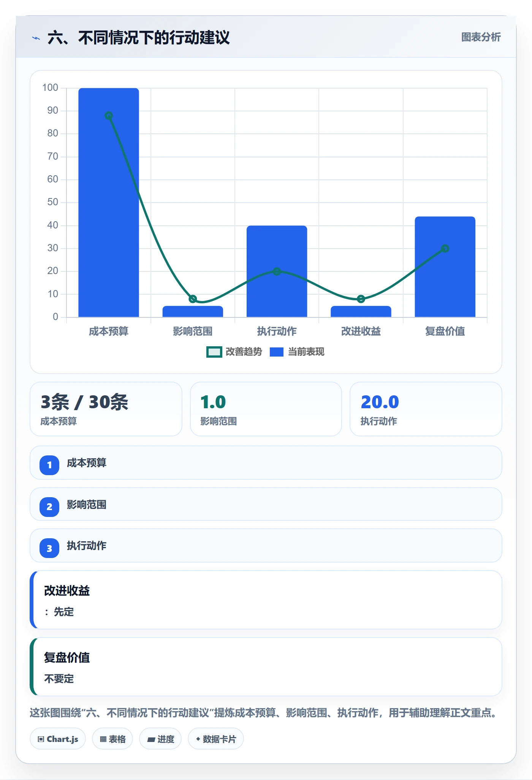Click the trend line point on 成本预算 bar
The image size is (532, 780).
coord(109,116)
